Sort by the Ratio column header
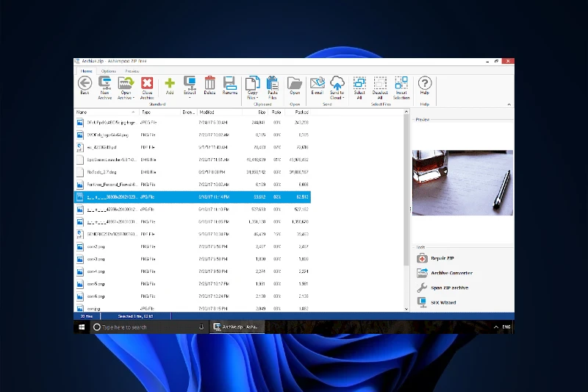 coord(276,113)
